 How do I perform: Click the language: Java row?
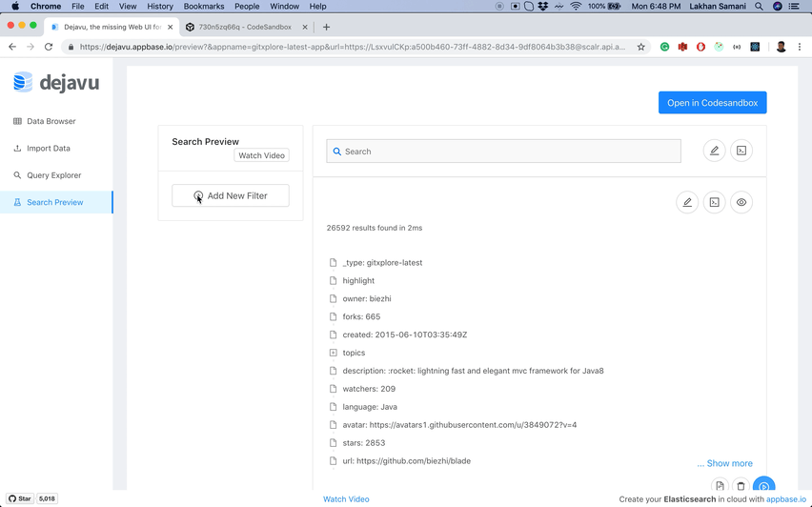tap(370, 407)
